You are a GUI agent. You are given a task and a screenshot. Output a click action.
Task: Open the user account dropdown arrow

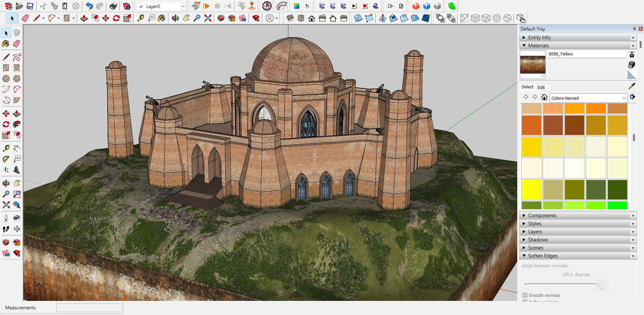tap(276, 18)
